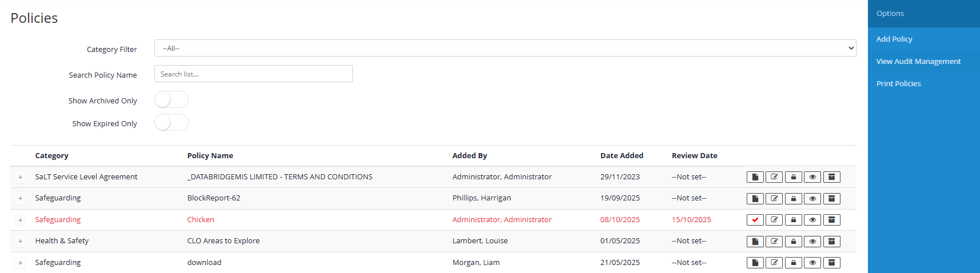Click Print Policies link
Screen dimensions: 980x273
pyautogui.click(x=898, y=83)
